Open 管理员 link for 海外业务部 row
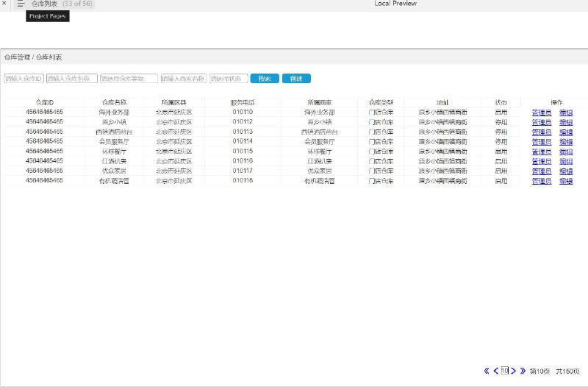Viewport: 588px width, 387px height. pyautogui.click(x=542, y=113)
